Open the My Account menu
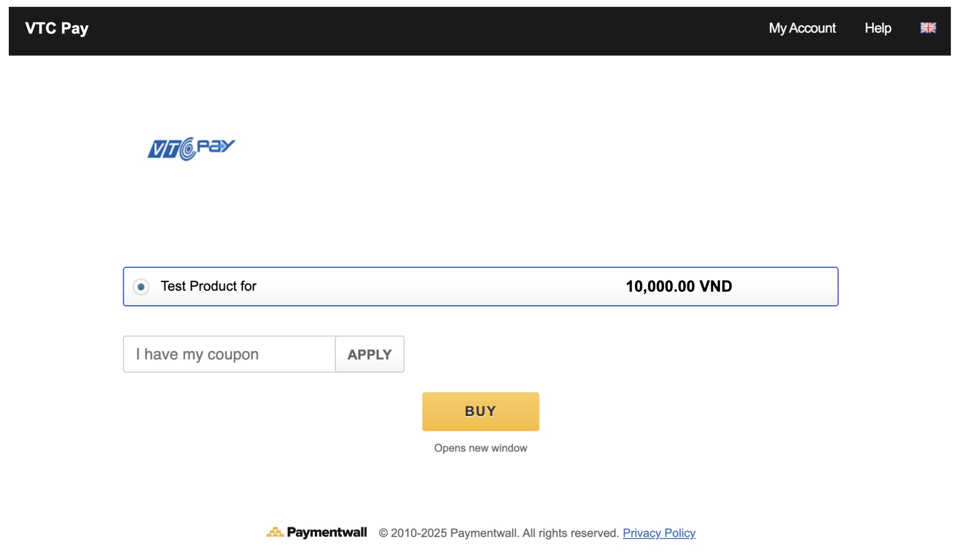The height and width of the screenshot is (560, 966). point(802,28)
